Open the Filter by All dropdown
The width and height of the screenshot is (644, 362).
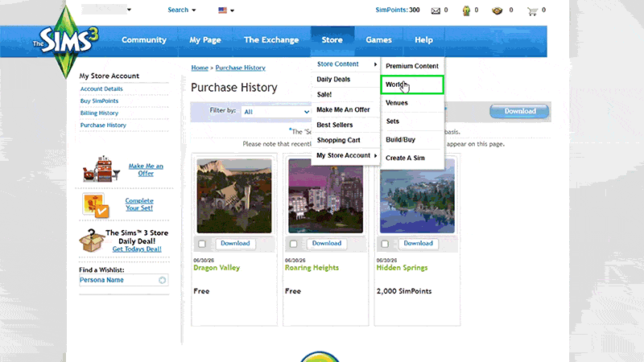coord(276,112)
